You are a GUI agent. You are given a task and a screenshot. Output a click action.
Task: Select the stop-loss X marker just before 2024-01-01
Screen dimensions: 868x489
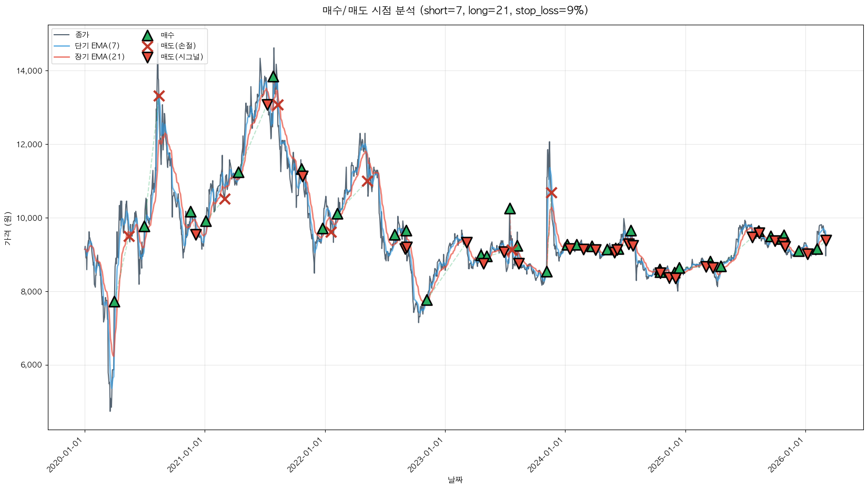[551, 193]
